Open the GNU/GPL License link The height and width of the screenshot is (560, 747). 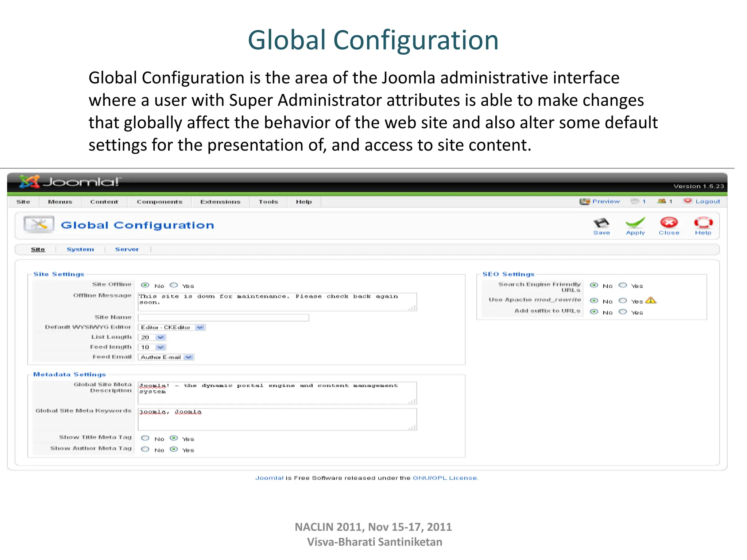click(x=445, y=478)
